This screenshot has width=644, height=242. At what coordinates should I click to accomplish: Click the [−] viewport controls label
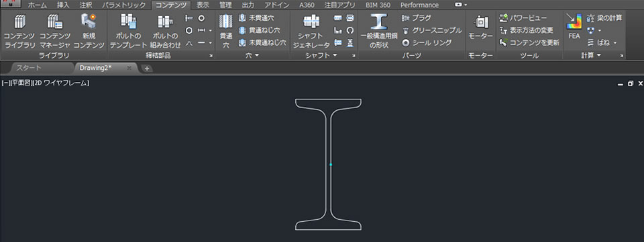click(x=6, y=83)
